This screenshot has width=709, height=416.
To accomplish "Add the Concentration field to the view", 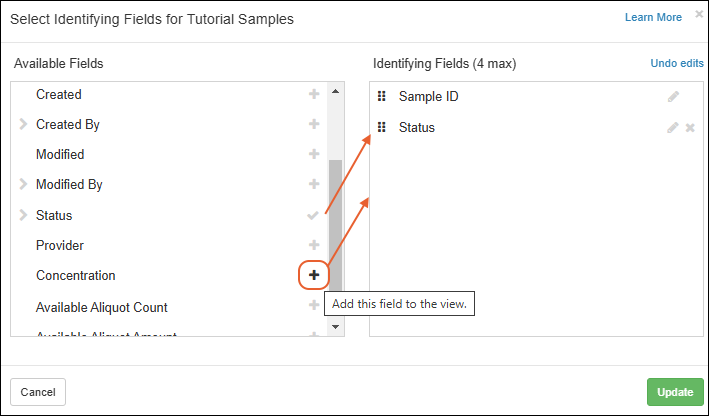I will click(314, 275).
